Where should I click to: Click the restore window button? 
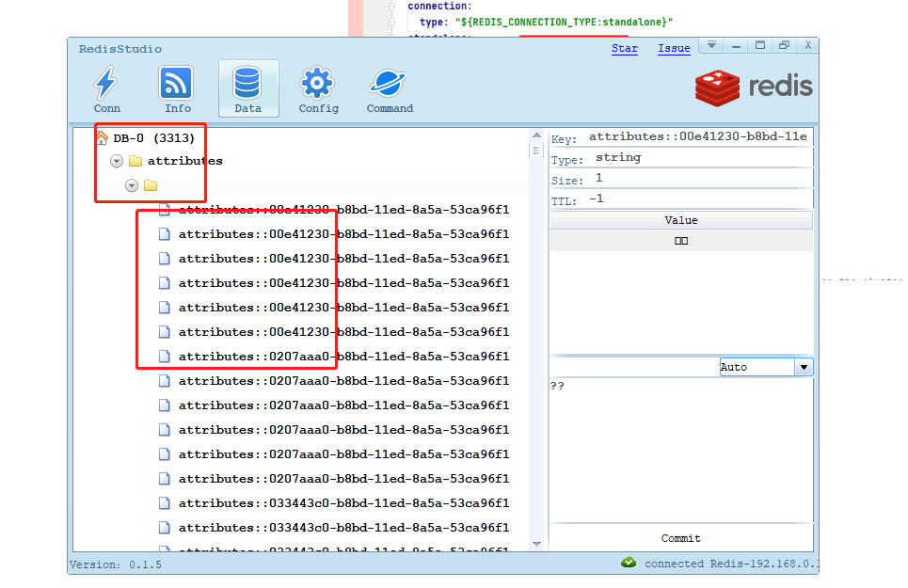(x=784, y=45)
